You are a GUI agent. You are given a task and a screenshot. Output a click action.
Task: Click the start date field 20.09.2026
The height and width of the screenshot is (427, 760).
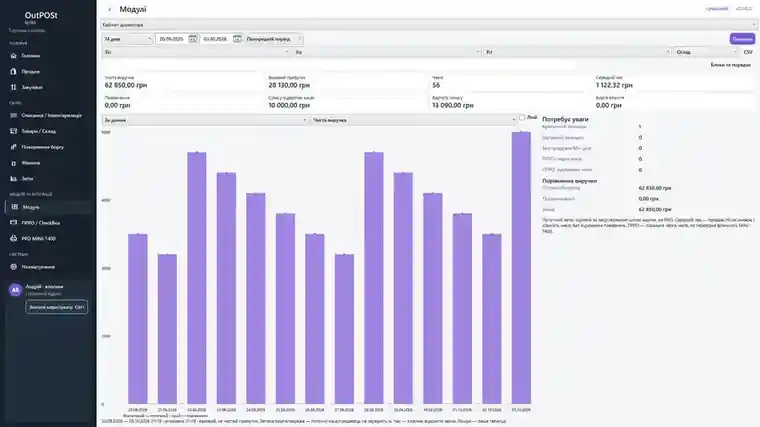tap(172, 39)
